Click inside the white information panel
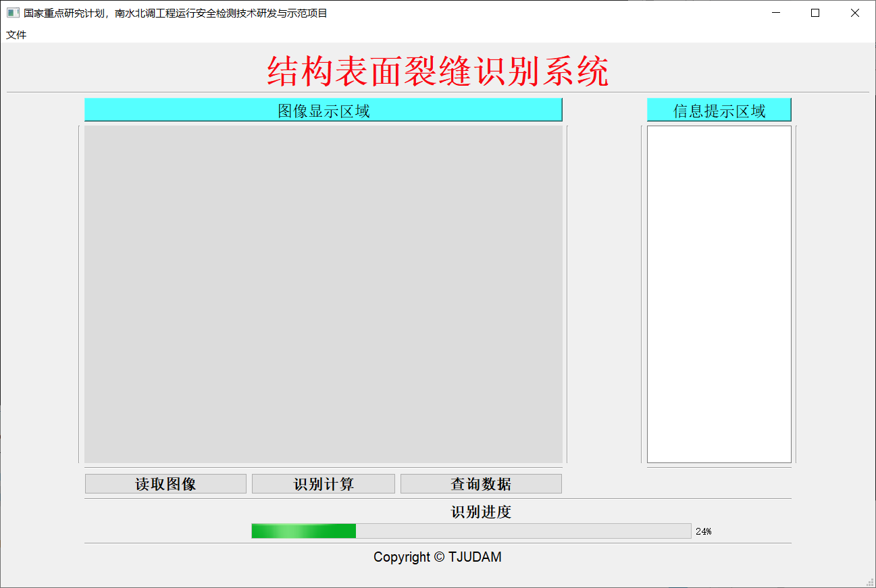Screen dimensions: 876x588 pyautogui.click(x=719, y=294)
